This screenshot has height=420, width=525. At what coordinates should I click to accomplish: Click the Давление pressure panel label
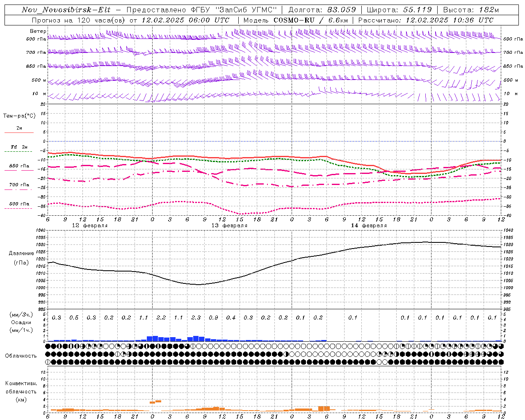point(21,253)
